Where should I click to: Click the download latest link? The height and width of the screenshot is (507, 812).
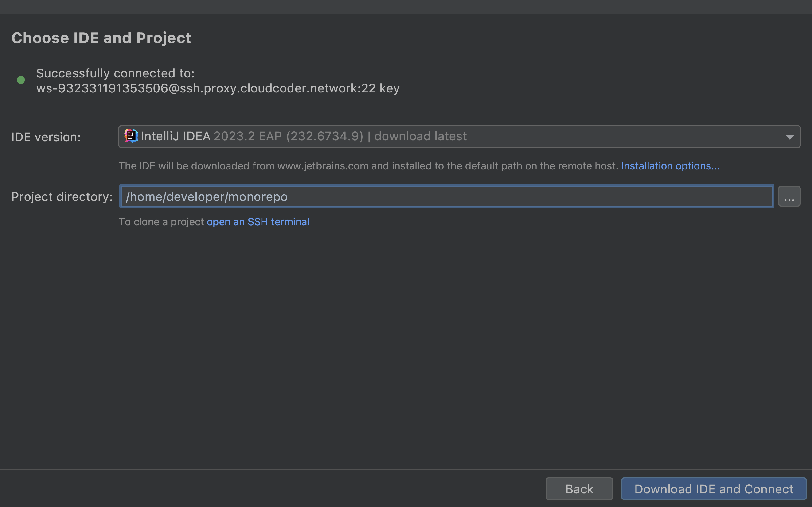pos(420,136)
